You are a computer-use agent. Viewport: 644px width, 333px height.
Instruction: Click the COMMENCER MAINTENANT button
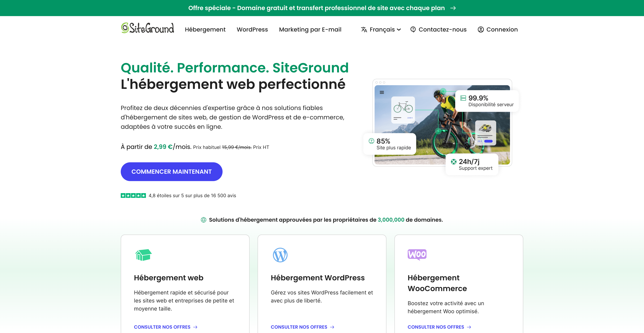pyautogui.click(x=172, y=172)
